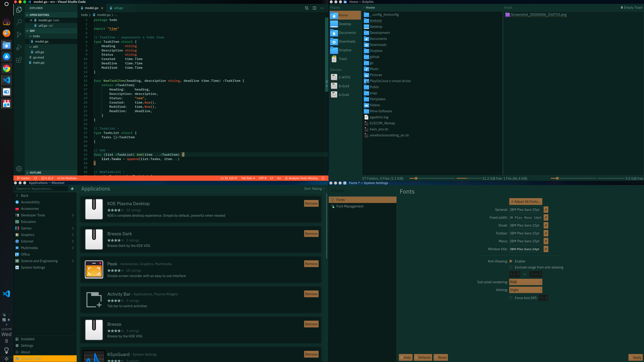Open Source Control view in VS Code
This screenshot has width=644, height=362.
click(x=19, y=35)
